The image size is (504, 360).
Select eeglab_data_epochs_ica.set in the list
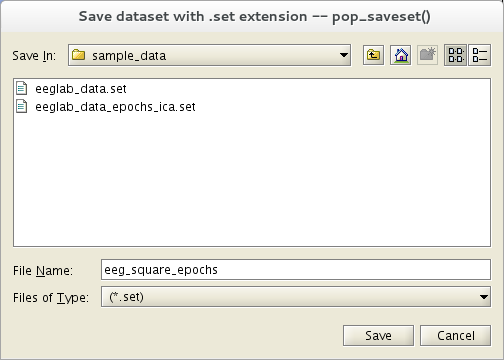pos(115,107)
